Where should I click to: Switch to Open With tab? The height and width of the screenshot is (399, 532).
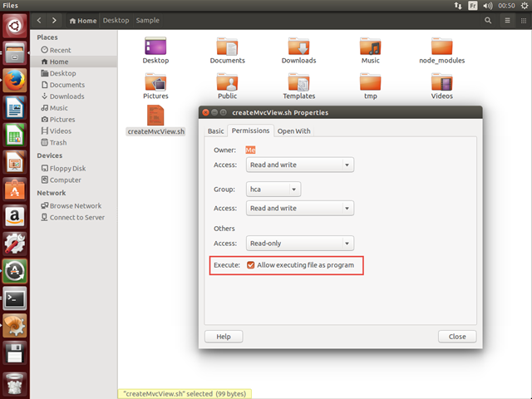[293, 131]
